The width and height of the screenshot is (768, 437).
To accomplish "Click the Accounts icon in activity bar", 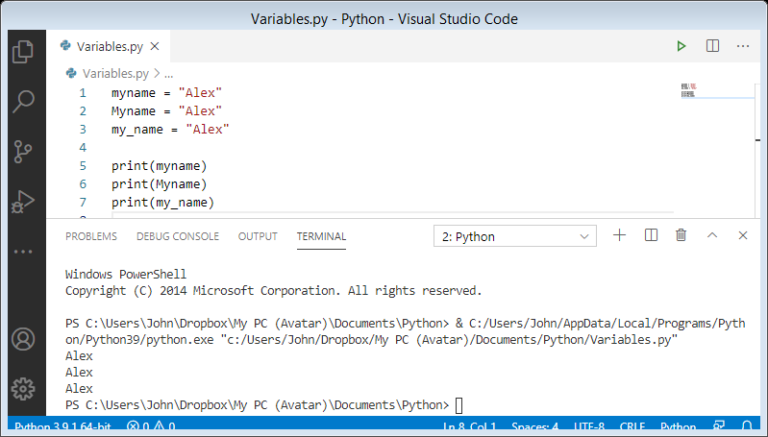I will point(22,339).
